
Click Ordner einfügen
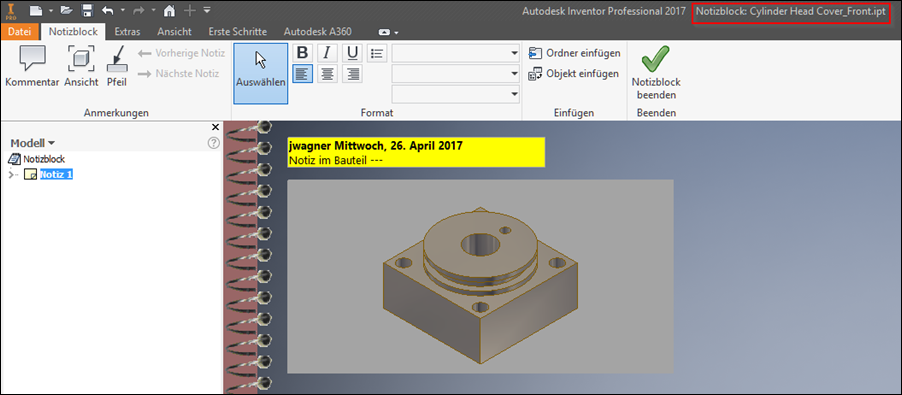pos(574,53)
